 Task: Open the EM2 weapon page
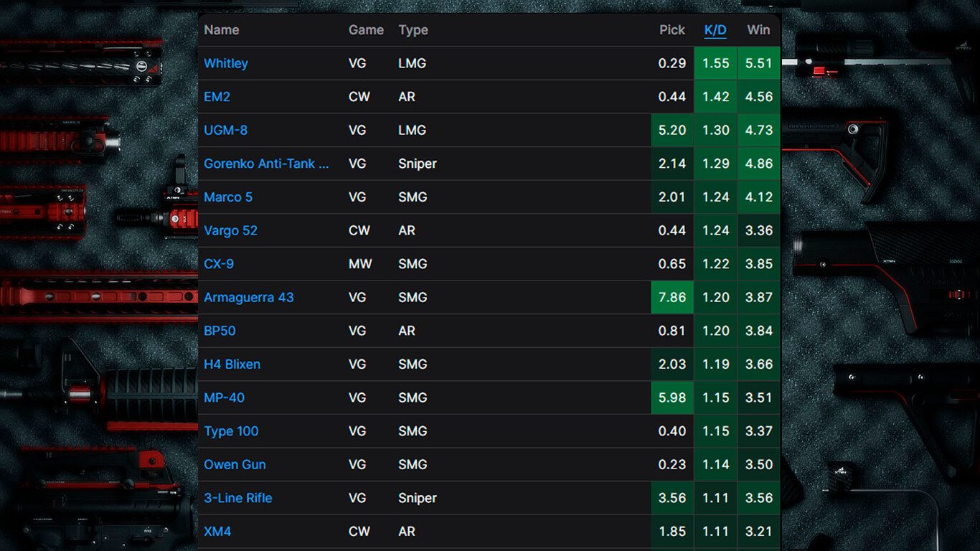[x=217, y=97]
